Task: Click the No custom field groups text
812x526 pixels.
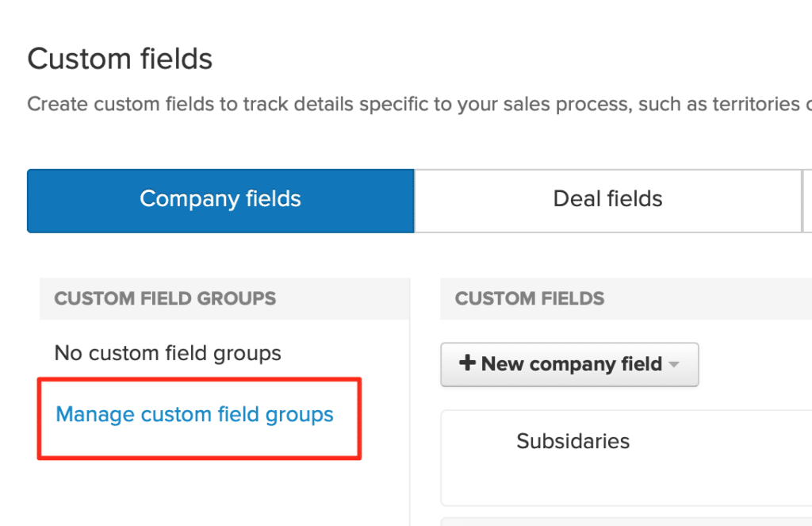Action: click(x=167, y=353)
